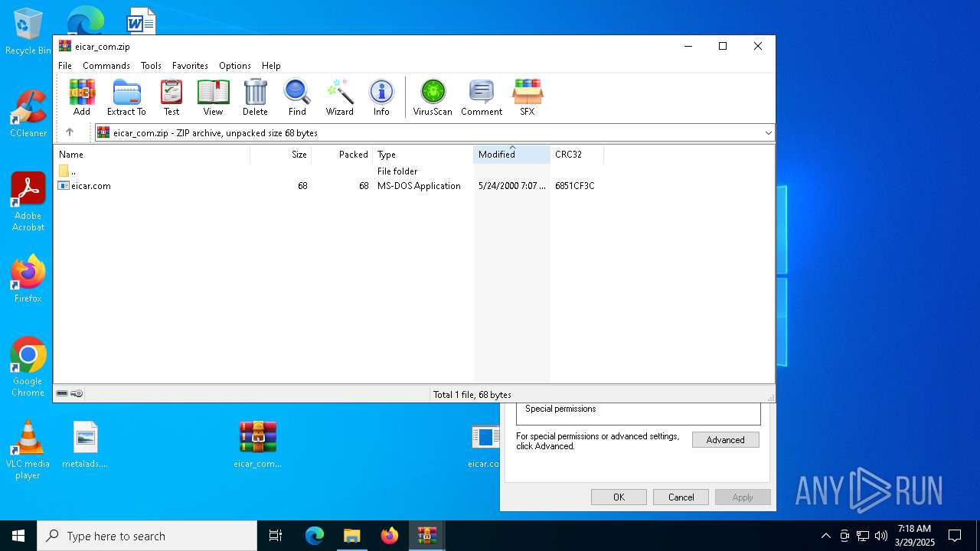Open Task View on taskbar

click(x=276, y=536)
